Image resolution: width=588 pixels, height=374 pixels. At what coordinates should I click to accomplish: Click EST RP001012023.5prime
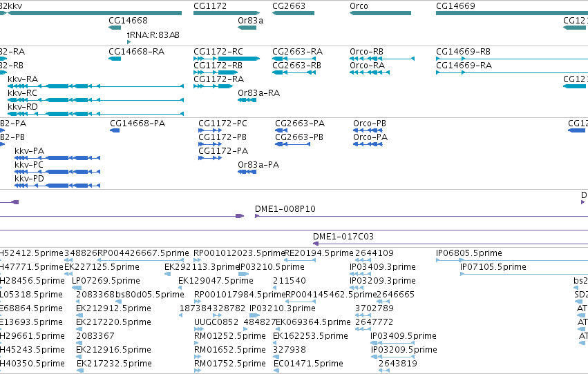(240, 253)
